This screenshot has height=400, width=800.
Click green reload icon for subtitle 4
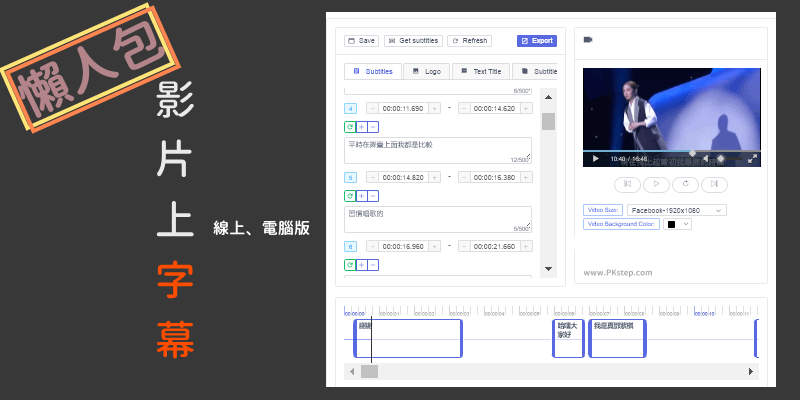(350, 127)
